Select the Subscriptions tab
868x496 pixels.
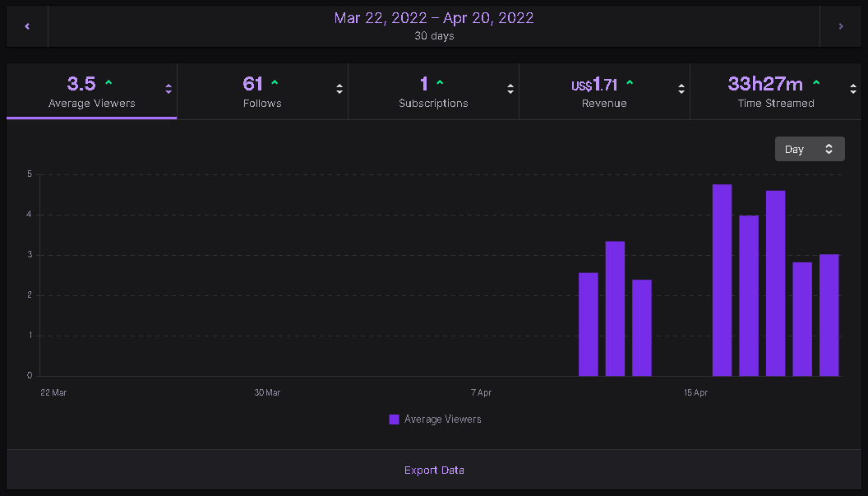[x=433, y=91]
